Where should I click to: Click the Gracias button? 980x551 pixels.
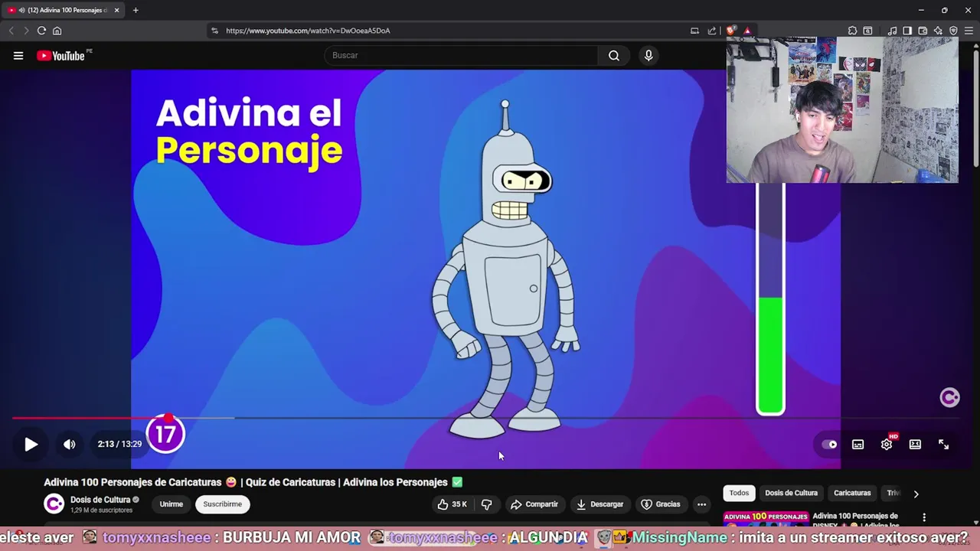[x=660, y=504]
